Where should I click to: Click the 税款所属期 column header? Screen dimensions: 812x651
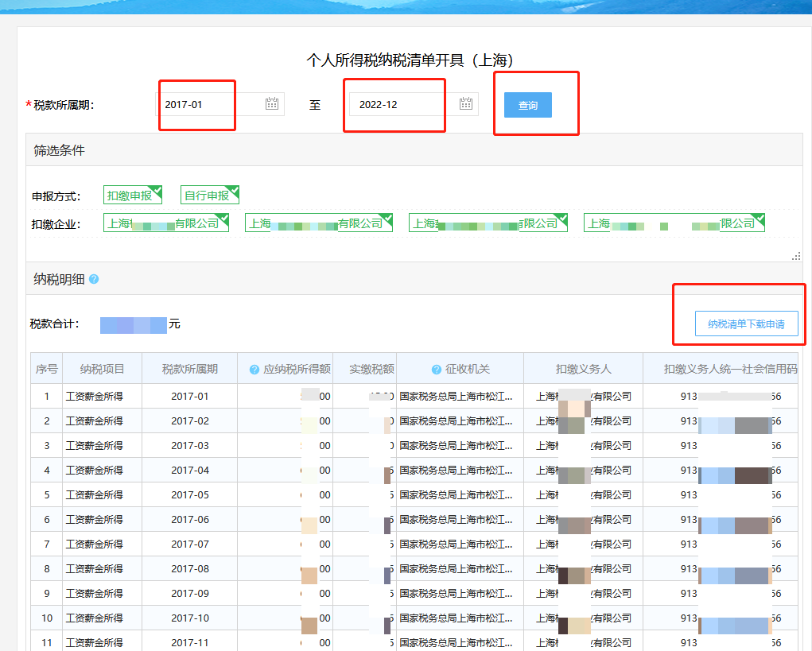coord(189,369)
